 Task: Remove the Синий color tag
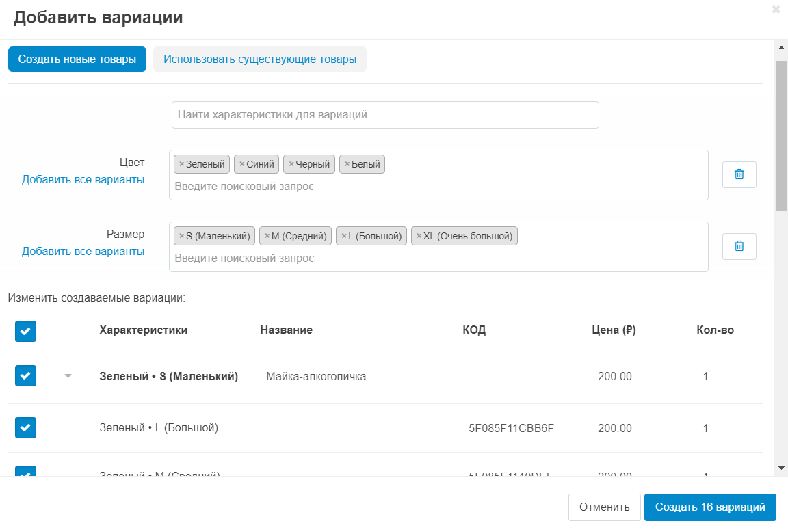pyautogui.click(x=241, y=164)
